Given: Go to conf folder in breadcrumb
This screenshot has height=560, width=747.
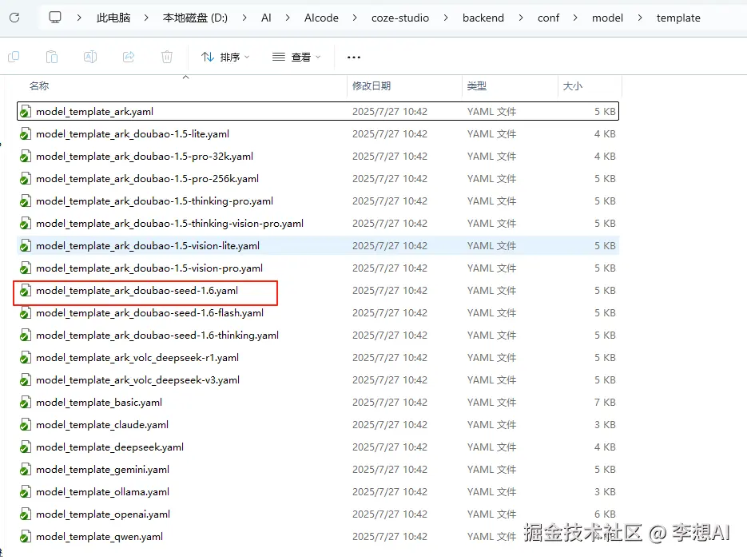Looking at the screenshot, I should pyautogui.click(x=548, y=18).
